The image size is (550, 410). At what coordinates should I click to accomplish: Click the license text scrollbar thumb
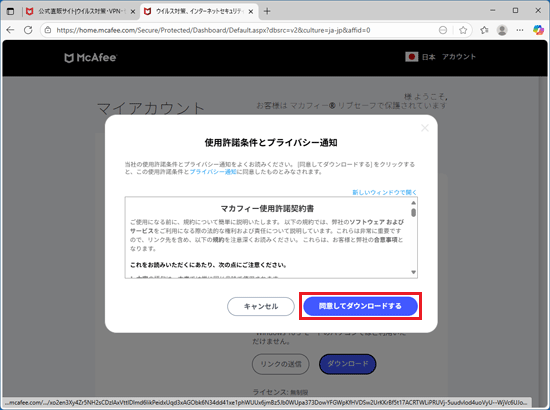pos(414,213)
